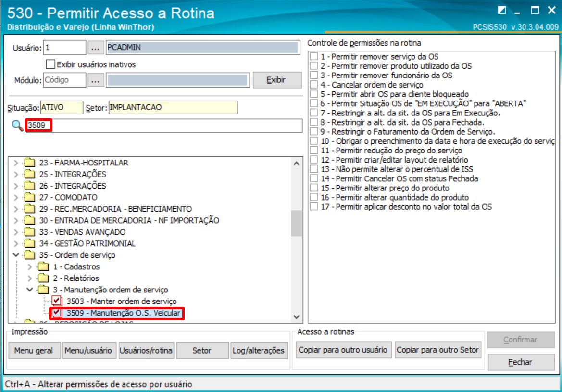Collapse 3 - Manutenção ordem de serviço

[x=30, y=290]
